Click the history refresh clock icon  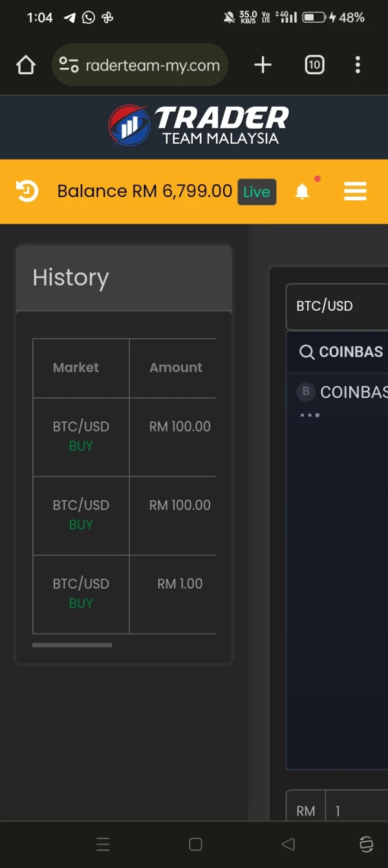point(27,191)
